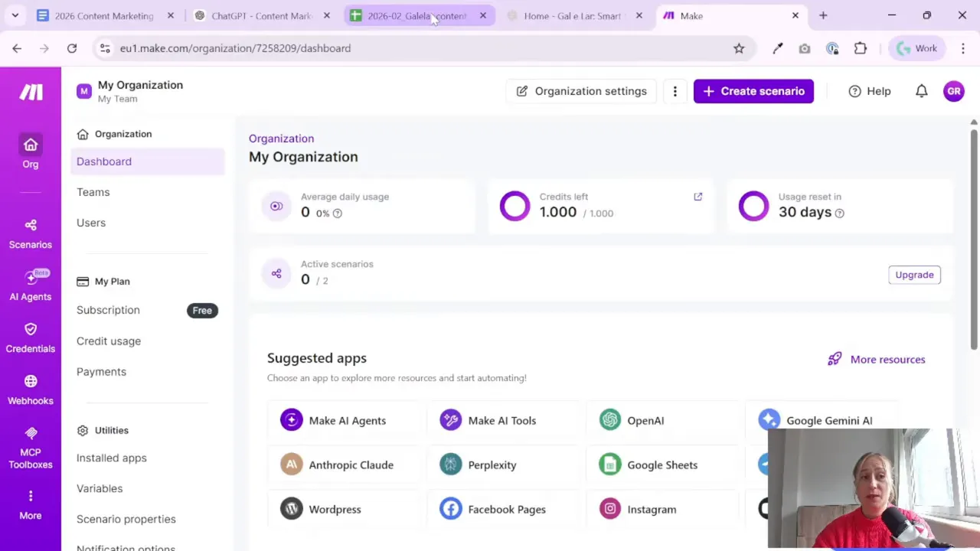980x551 pixels.
Task: Open Payments under My Plan
Action: click(101, 372)
